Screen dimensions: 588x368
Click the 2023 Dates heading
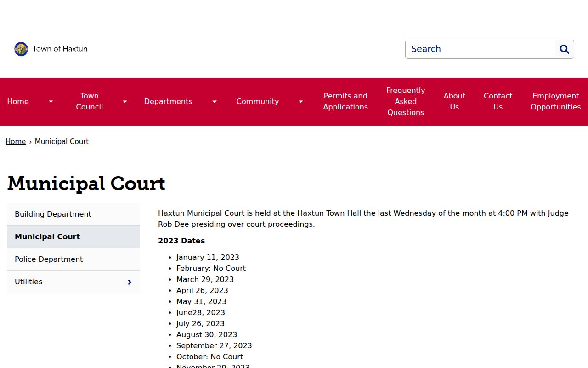[181, 241]
